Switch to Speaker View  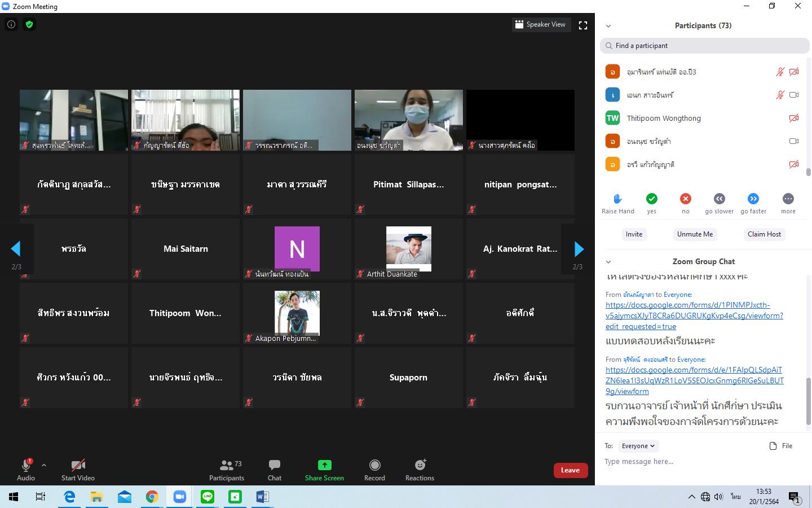tap(540, 25)
